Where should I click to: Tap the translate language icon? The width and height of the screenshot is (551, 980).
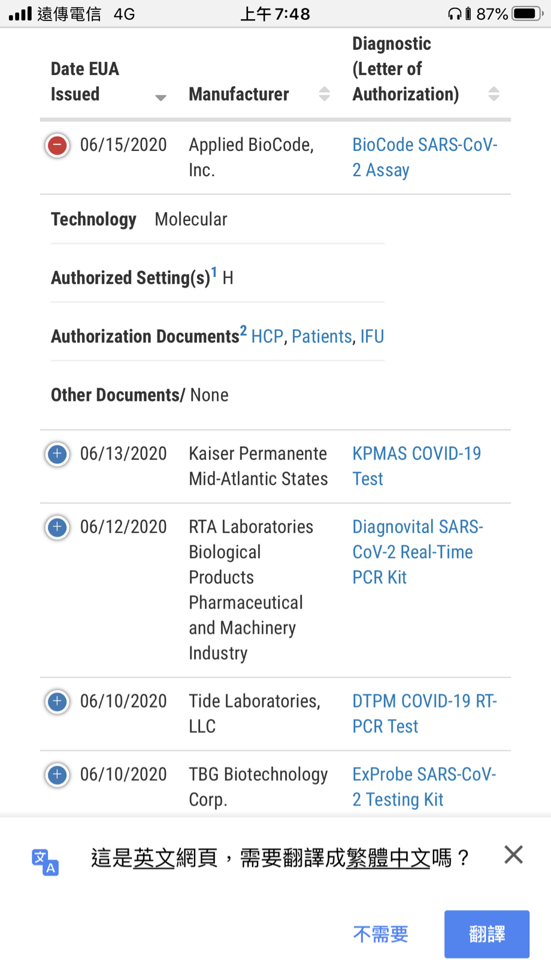tap(45, 861)
